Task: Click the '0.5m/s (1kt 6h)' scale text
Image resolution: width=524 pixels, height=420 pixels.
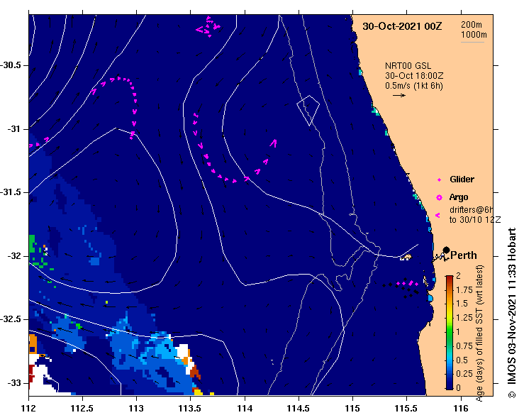Action: tap(413, 86)
